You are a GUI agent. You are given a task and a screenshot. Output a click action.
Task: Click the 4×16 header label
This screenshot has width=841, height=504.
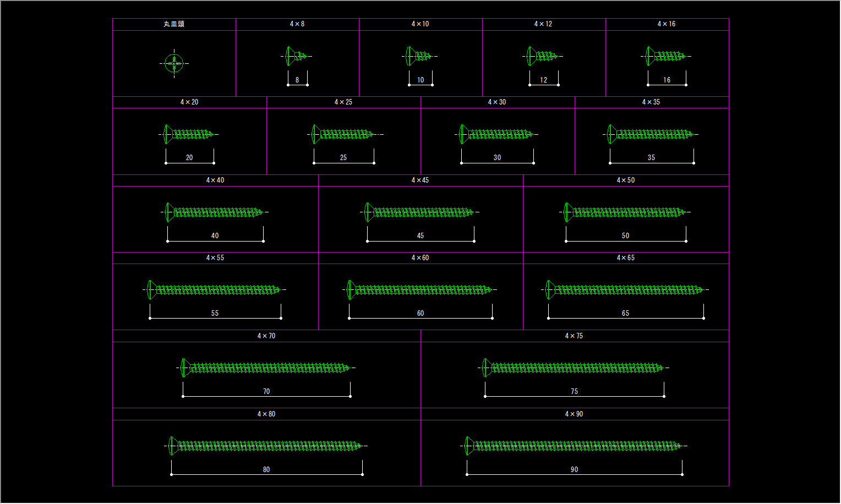coord(667,24)
